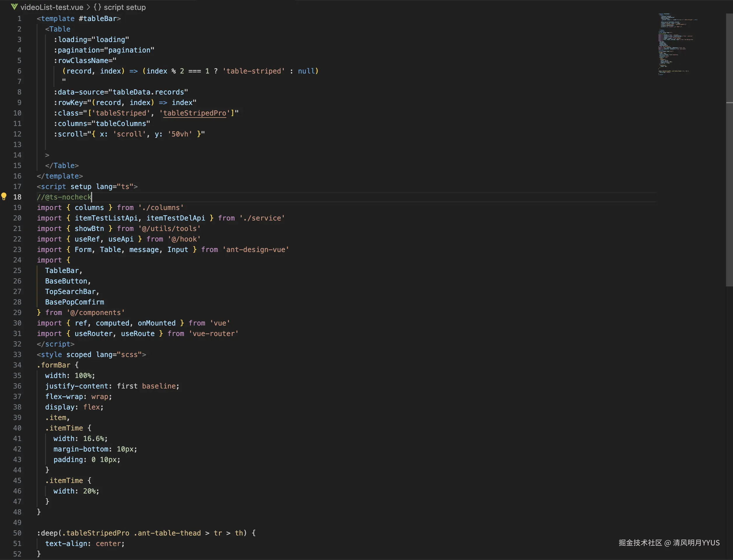The width and height of the screenshot is (733, 560).
Task: Click the underlined 'tableStripedPro' string
Action: [x=194, y=113]
